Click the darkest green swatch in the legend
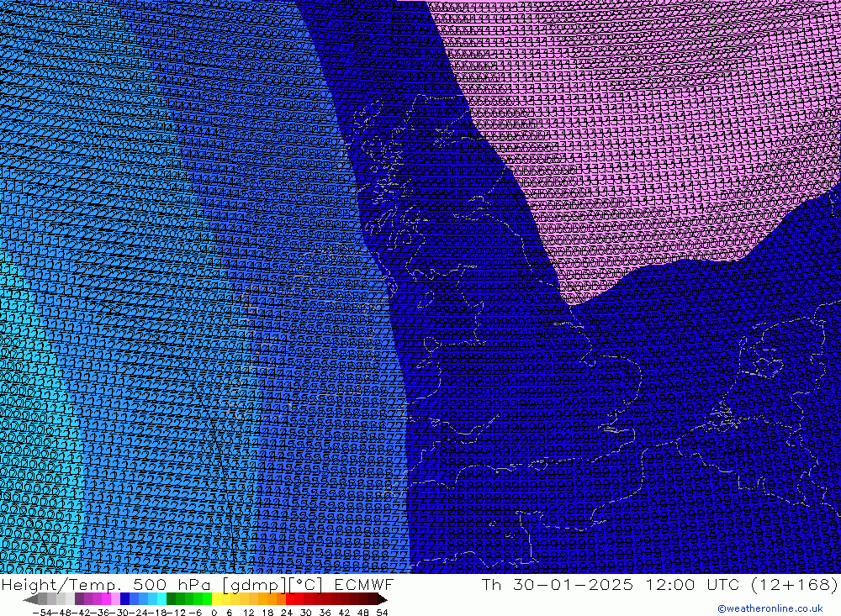The width and height of the screenshot is (841, 616). coord(171,599)
